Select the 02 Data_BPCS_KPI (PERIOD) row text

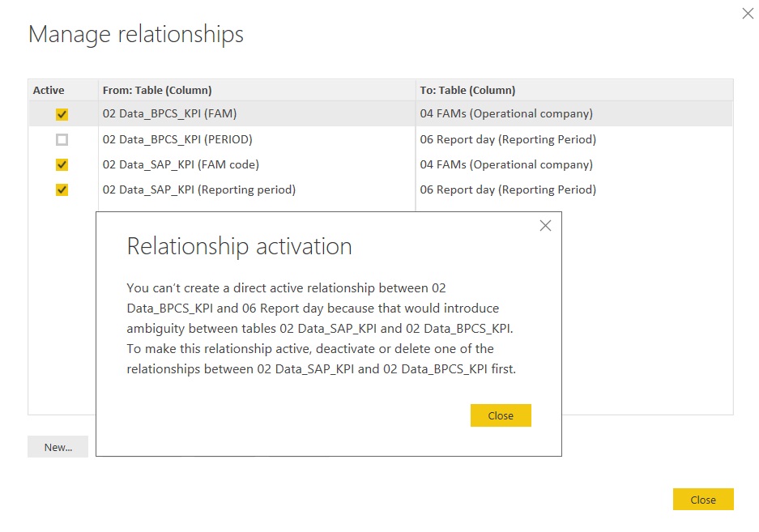tap(177, 139)
